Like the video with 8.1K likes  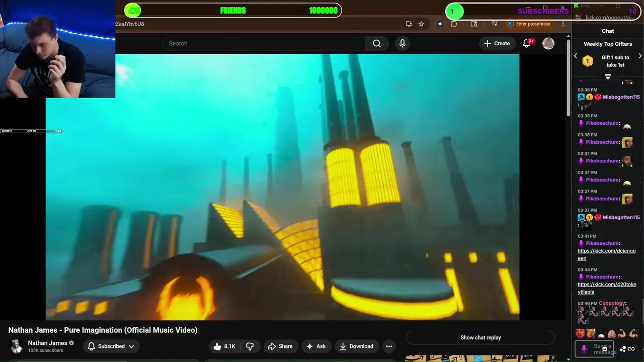point(224,346)
